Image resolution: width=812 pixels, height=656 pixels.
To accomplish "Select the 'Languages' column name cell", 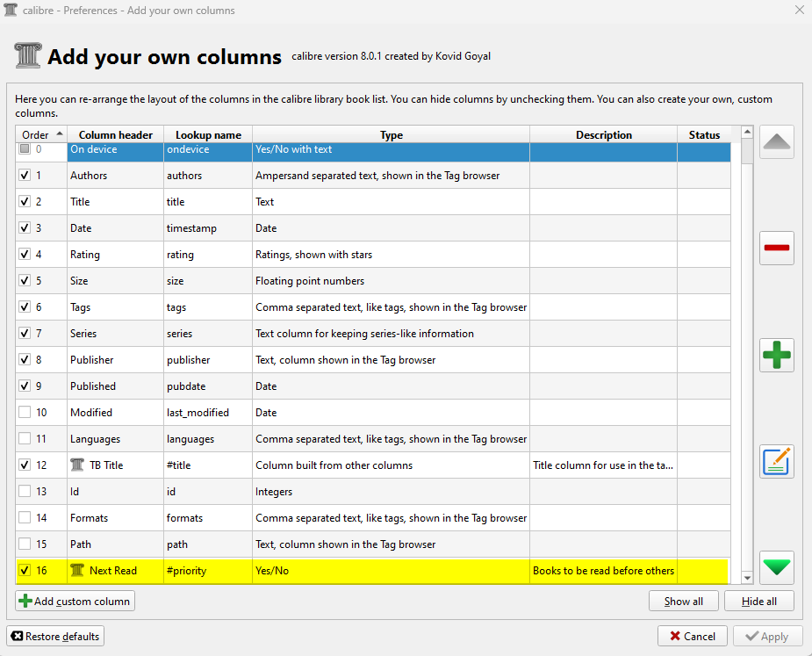I will [x=116, y=439].
